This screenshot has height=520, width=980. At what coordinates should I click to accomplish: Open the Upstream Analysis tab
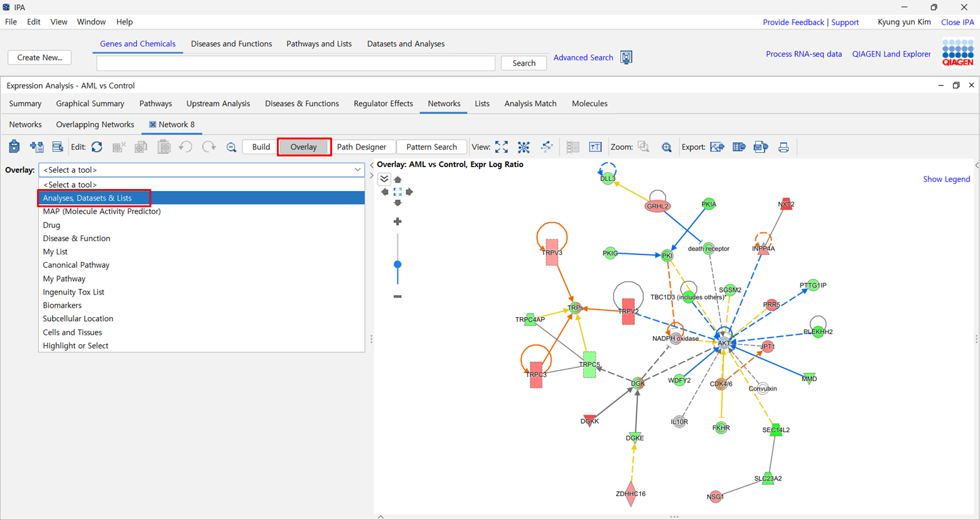218,104
